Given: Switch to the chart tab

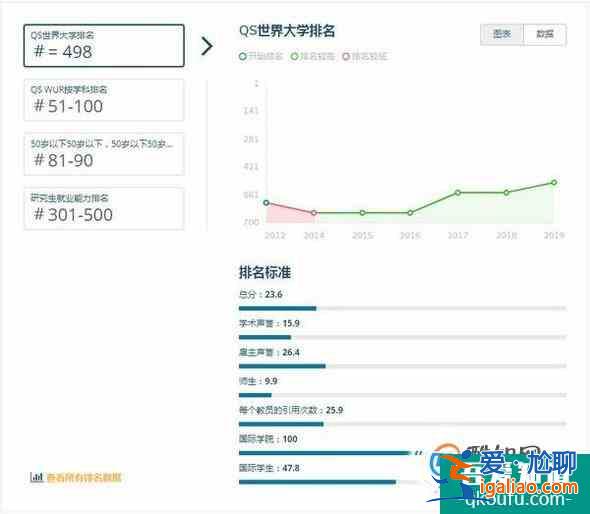Looking at the screenshot, I should tap(502, 34).
